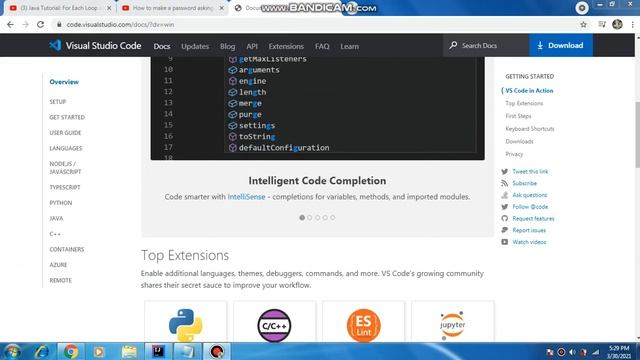
Task: Expand the JAVA sidebar section
Action: [56, 218]
